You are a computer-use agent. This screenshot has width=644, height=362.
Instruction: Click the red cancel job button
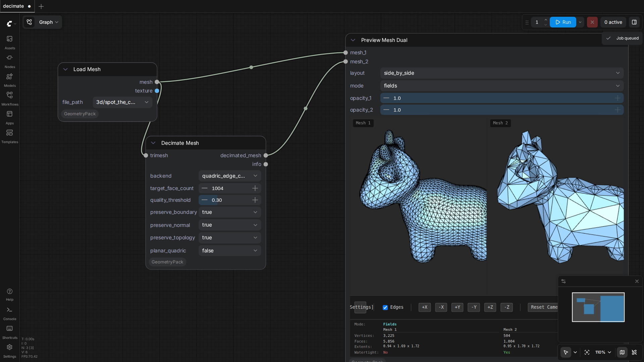592,22
